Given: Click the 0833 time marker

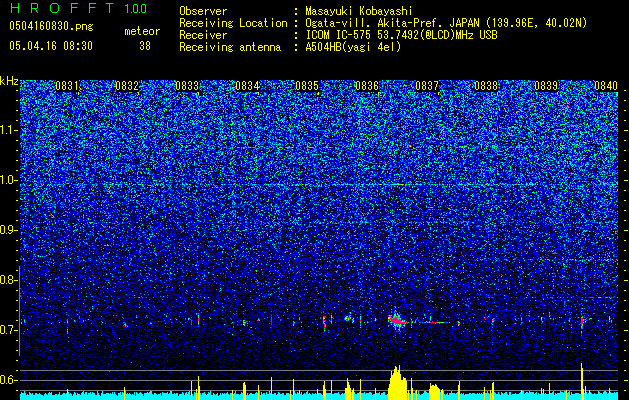Looking at the screenshot, I should [x=187, y=86].
